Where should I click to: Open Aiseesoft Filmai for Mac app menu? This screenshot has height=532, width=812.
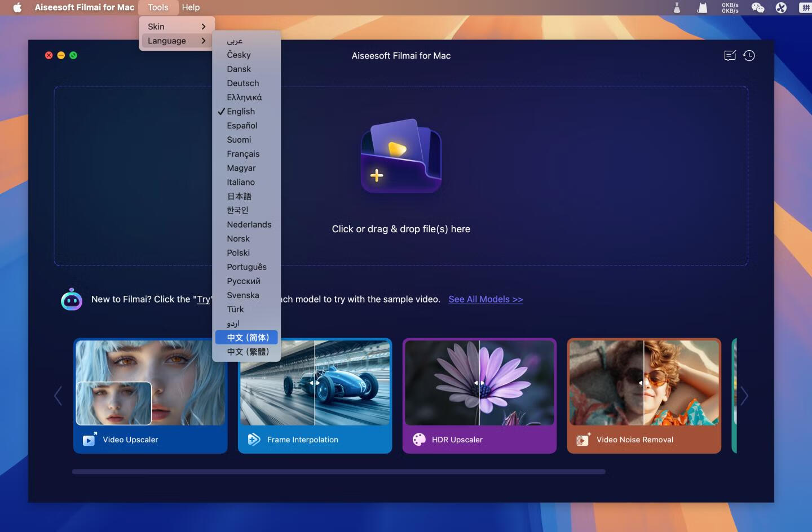[85, 7]
